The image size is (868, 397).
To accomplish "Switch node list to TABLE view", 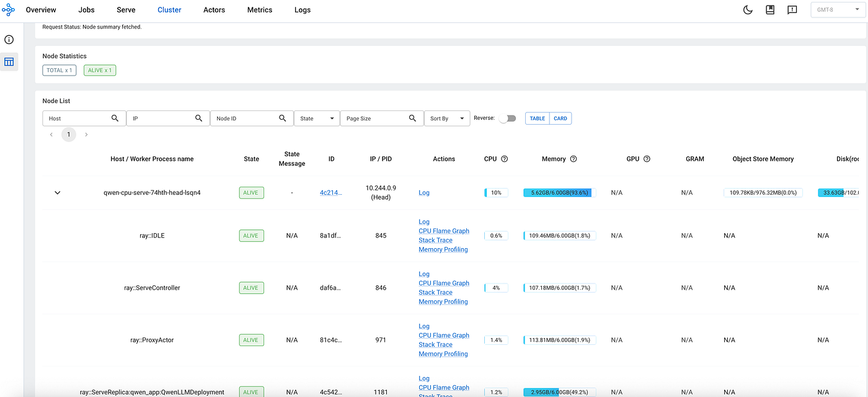I will pyautogui.click(x=538, y=118).
